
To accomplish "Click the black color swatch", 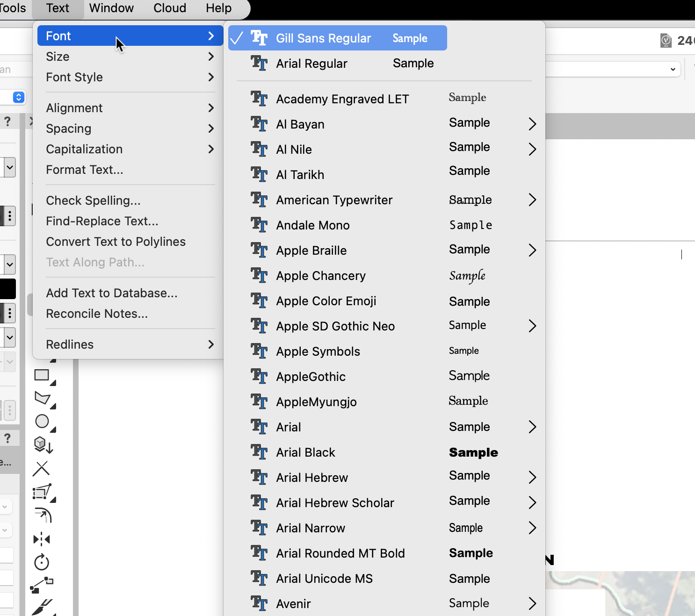I will [8, 289].
